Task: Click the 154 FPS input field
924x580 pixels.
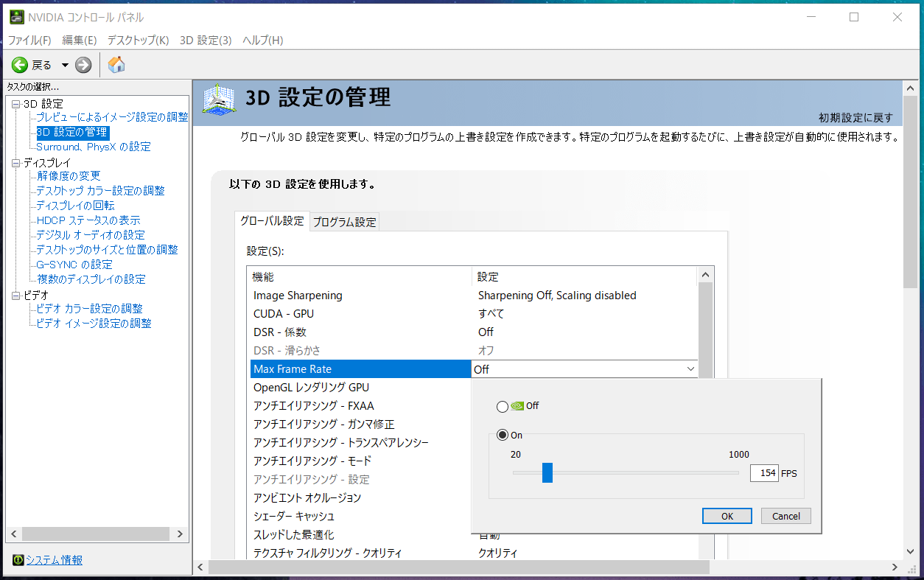Action: pos(764,473)
